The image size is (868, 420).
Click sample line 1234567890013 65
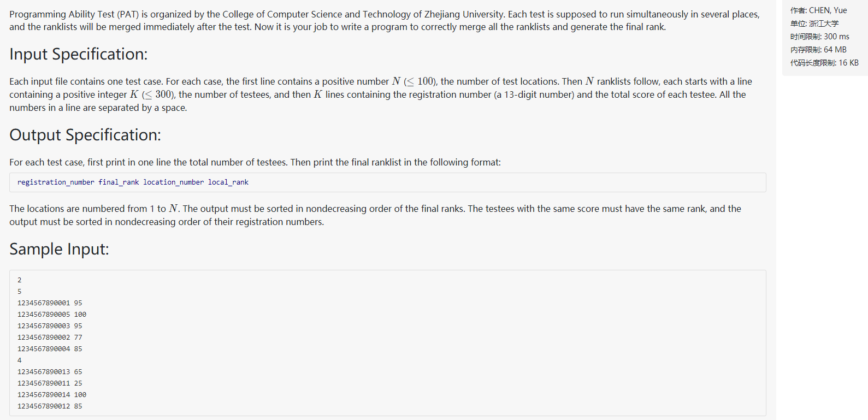point(50,372)
